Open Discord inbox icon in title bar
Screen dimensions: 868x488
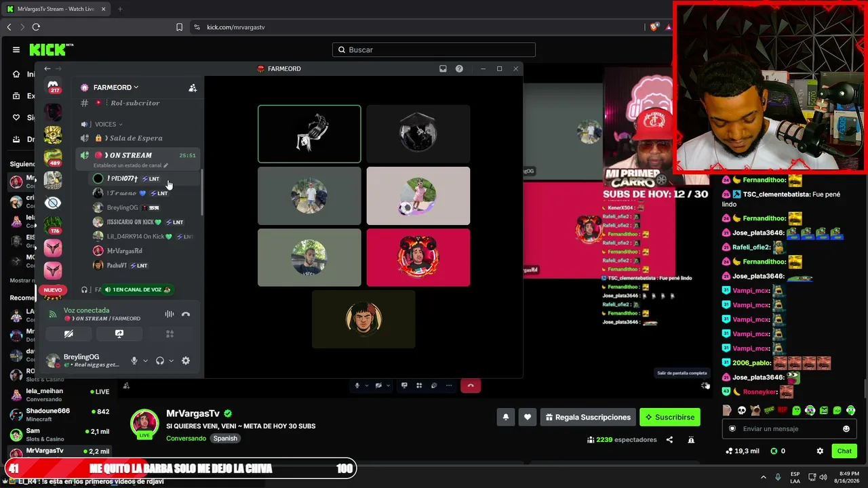coord(443,68)
